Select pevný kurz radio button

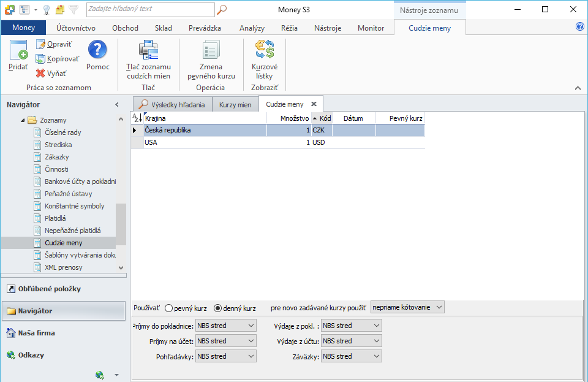169,308
